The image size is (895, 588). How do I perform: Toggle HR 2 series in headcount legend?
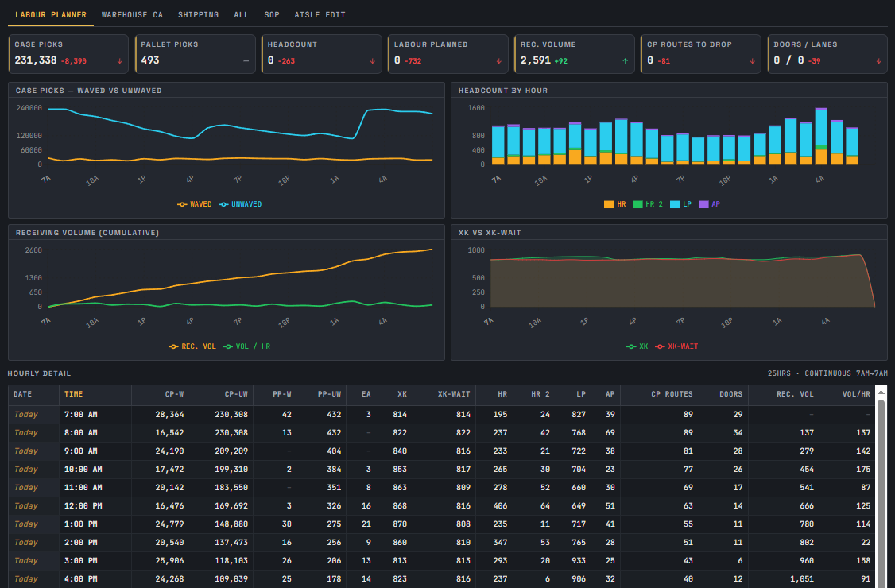click(x=648, y=204)
